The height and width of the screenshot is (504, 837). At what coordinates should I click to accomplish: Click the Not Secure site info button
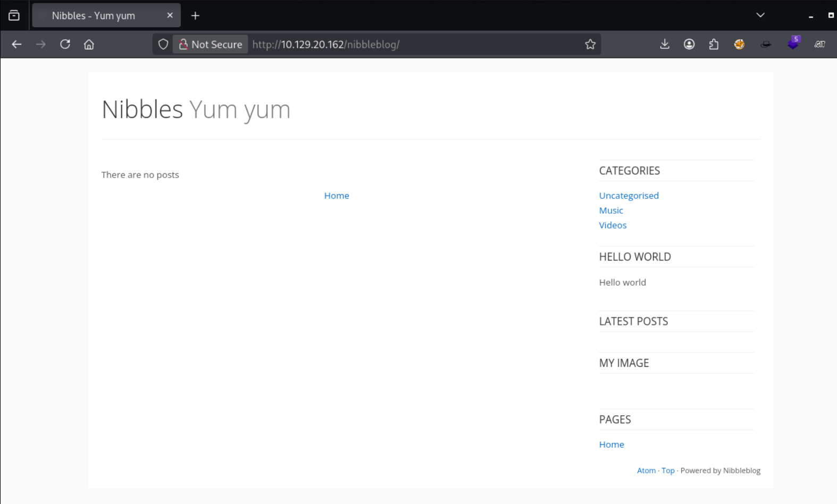[211, 45]
